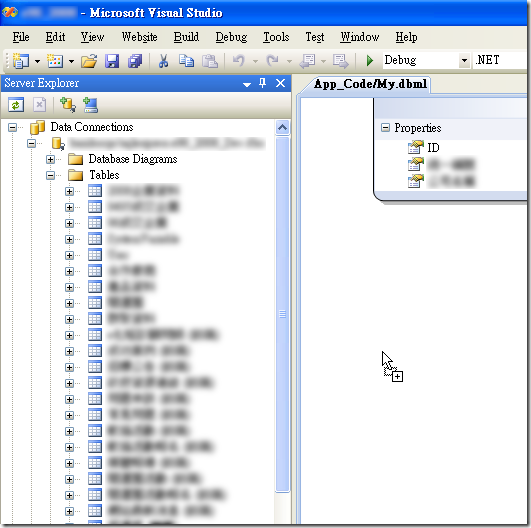This screenshot has height=528, width=531.
Task: Open the Debug menu
Action: [x=231, y=37]
